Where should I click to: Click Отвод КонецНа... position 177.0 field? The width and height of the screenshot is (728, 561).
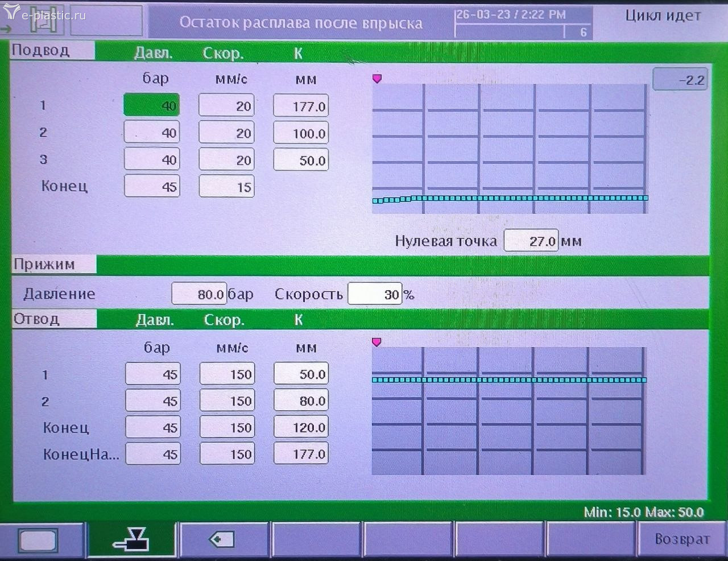[301, 454]
